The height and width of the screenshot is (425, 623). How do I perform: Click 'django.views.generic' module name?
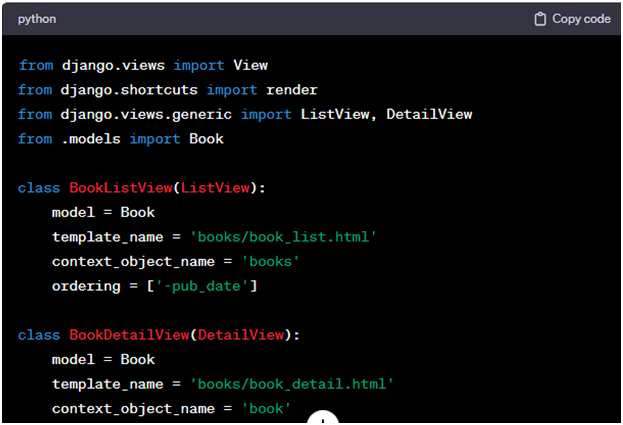click(146, 114)
